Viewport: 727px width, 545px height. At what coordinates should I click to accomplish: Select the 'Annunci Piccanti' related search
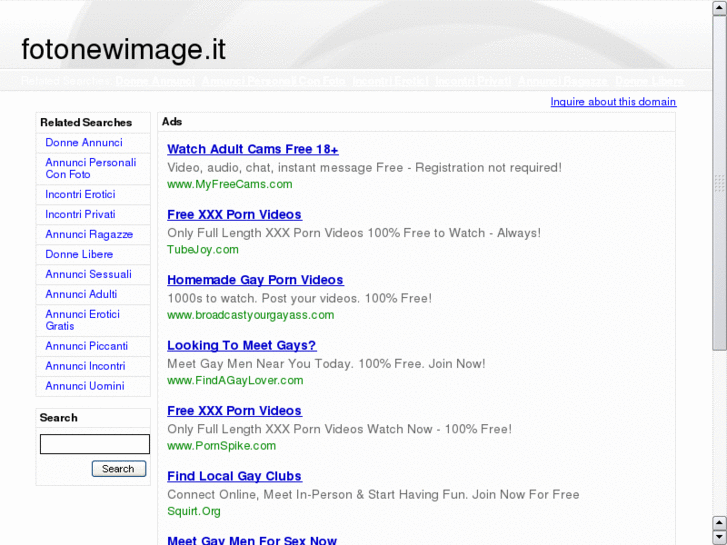click(87, 346)
